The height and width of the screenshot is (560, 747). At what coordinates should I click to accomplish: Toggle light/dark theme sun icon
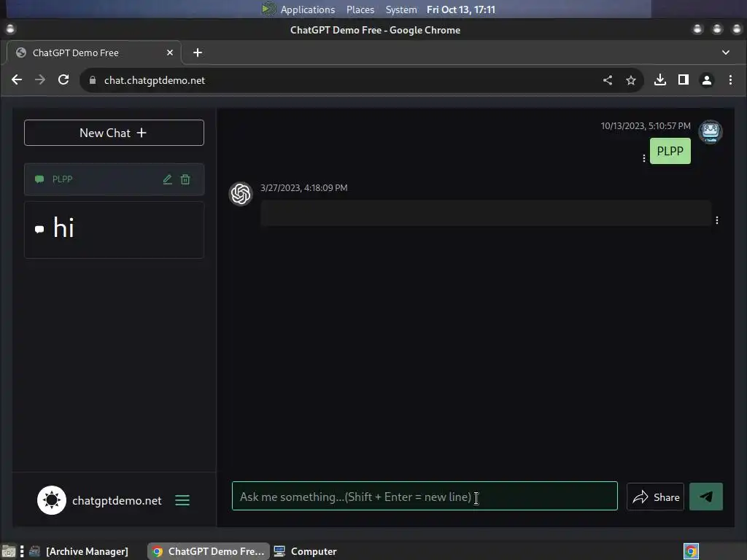pos(52,500)
